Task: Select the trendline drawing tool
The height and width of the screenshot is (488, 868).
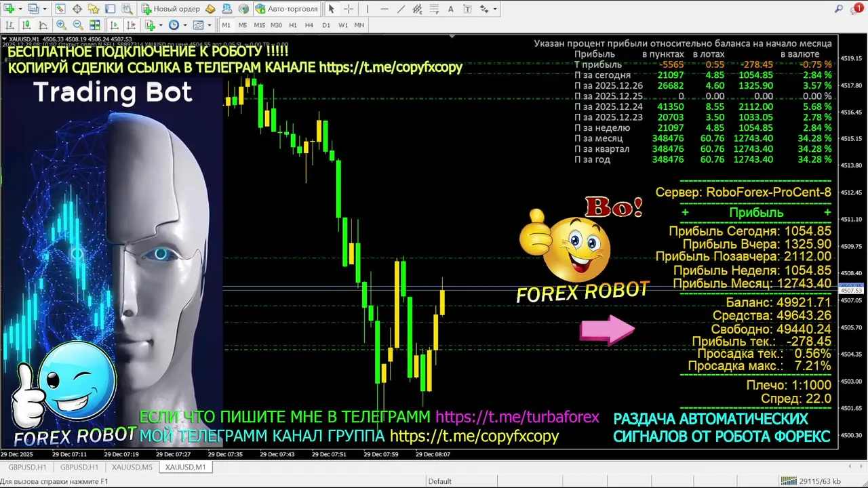Action: (x=401, y=9)
